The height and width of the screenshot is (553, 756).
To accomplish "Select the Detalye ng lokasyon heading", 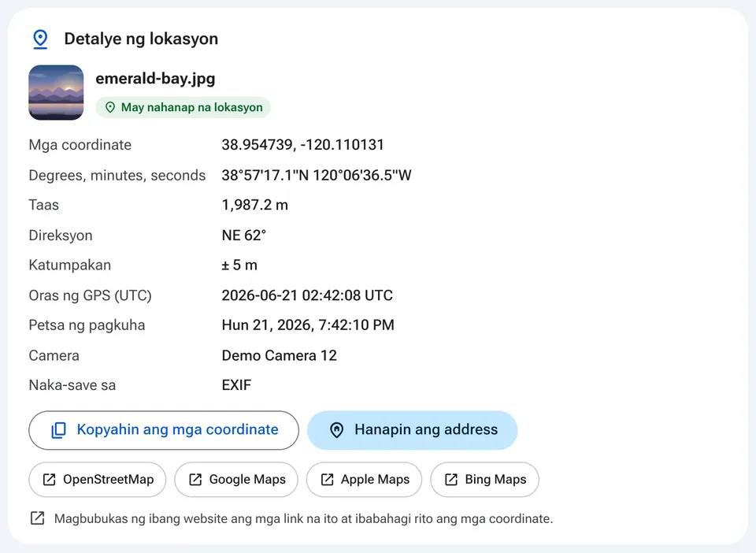I will pyautogui.click(x=141, y=39).
